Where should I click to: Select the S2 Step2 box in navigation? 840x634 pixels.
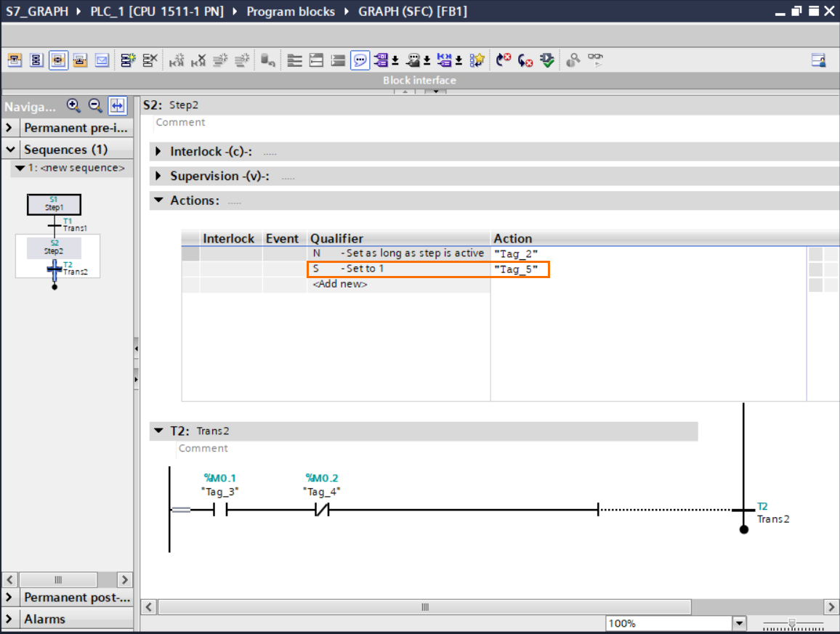click(54, 248)
